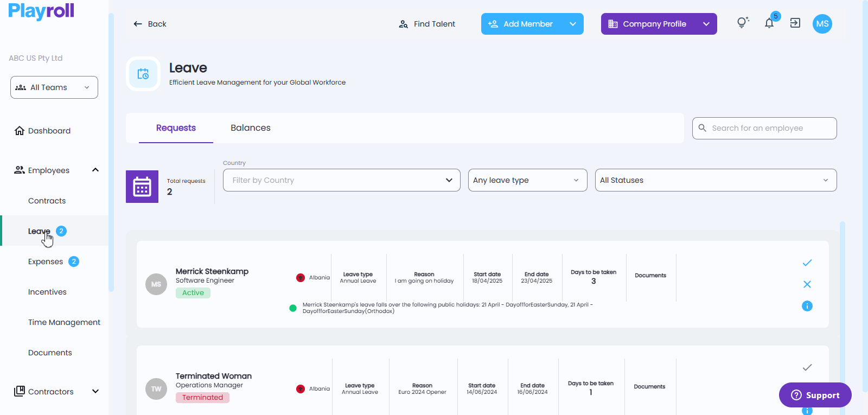Image resolution: width=868 pixels, height=415 pixels.
Task: Expand the Company Profile dropdown arrow
Action: click(706, 24)
